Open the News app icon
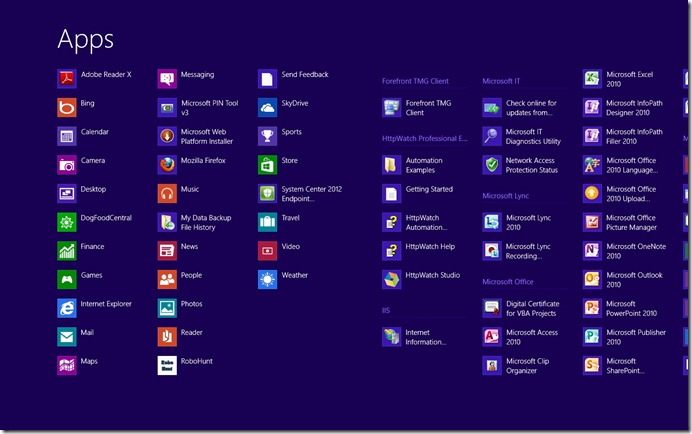Screen dimensions: 692x434 tap(167, 251)
